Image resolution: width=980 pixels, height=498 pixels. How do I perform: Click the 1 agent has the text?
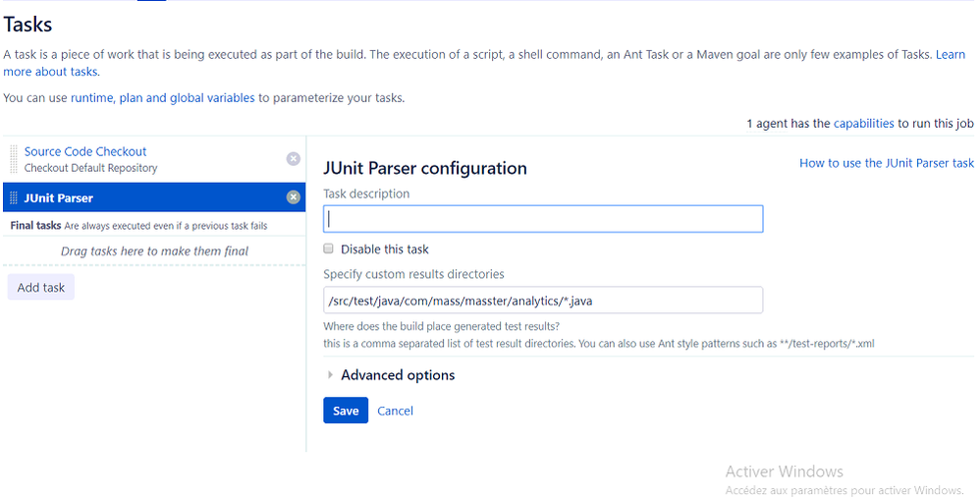(789, 123)
